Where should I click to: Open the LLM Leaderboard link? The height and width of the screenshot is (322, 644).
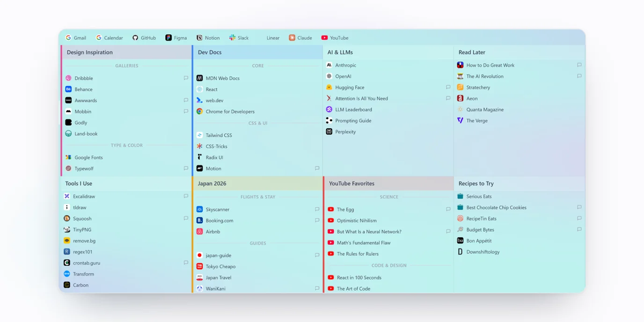pyautogui.click(x=353, y=110)
